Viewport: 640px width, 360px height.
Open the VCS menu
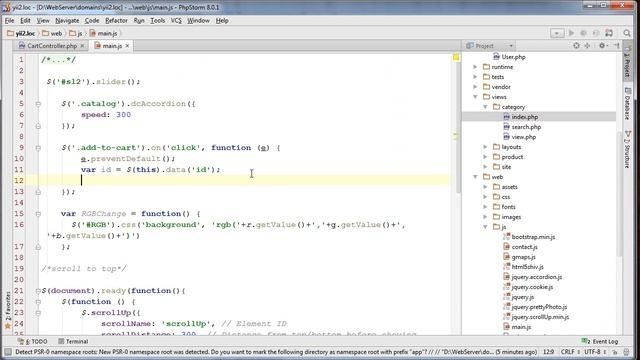coord(176,20)
